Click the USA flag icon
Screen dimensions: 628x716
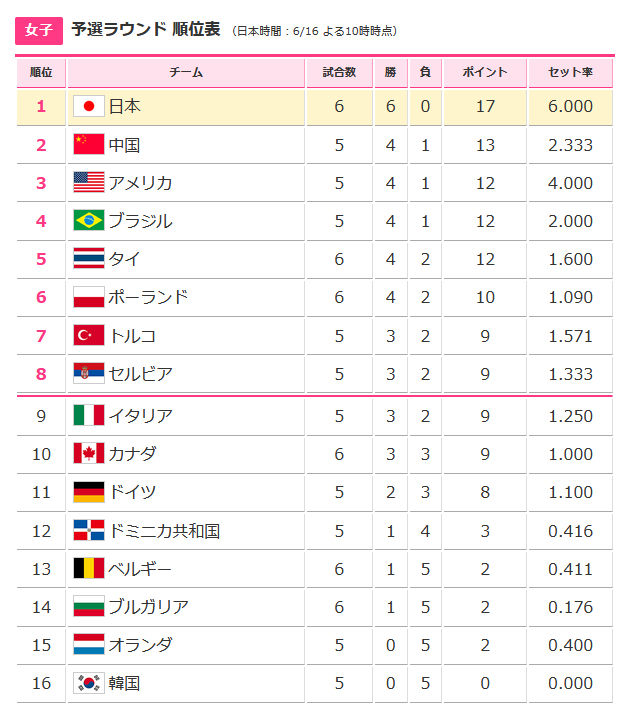[89, 183]
